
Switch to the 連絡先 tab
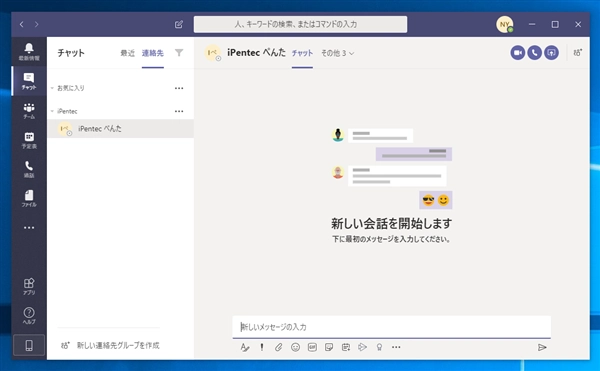click(153, 53)
